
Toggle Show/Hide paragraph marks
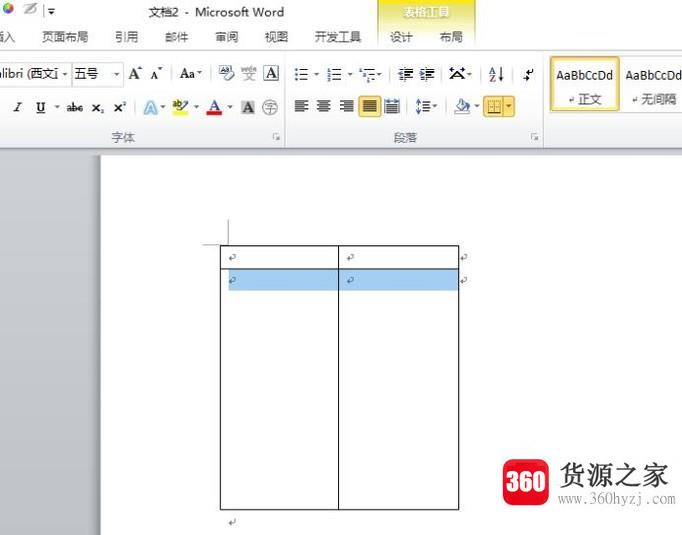pyautogui.click(x=528, y=74)
